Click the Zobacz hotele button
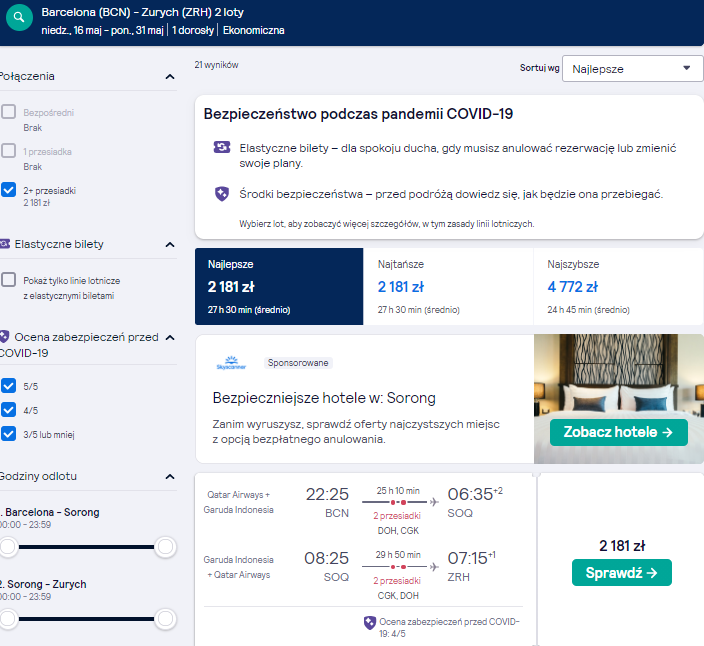The width and height of the screenshot is (704, 646). (619, 432)
